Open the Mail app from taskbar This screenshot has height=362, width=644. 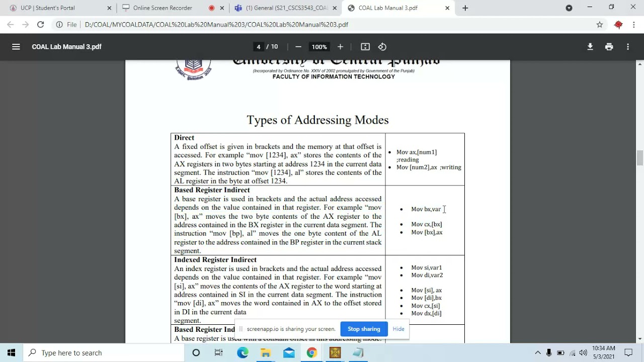[289, 353]
